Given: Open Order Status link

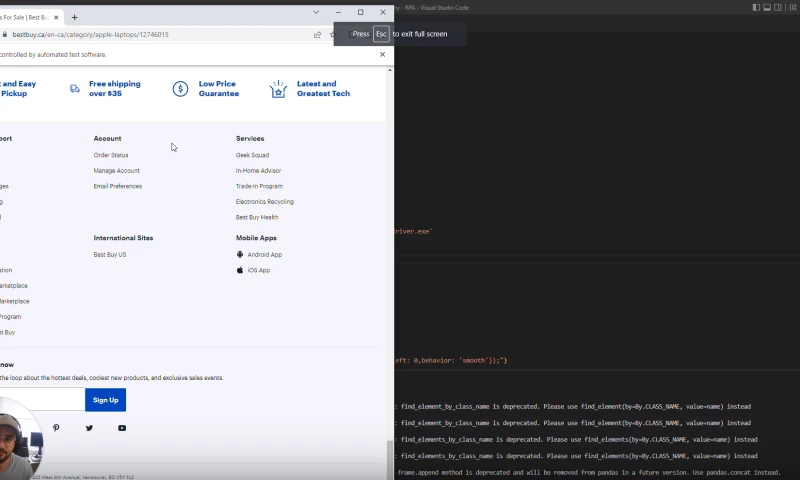Looking at the screenshot, I should [111, 155].
